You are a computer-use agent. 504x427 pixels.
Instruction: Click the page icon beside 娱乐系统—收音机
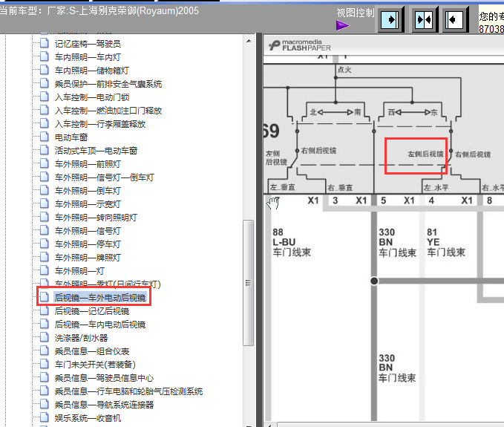coord(44,417)
